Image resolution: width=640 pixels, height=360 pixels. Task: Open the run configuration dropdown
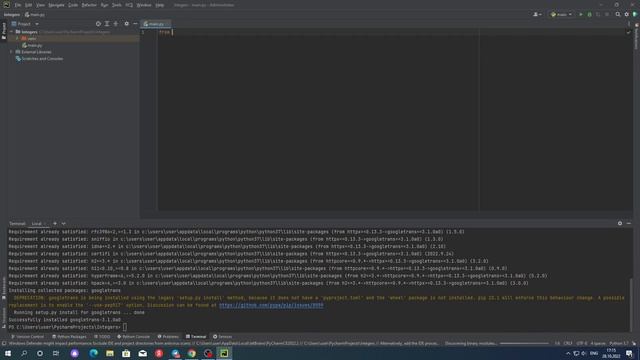tap(561, 15)
